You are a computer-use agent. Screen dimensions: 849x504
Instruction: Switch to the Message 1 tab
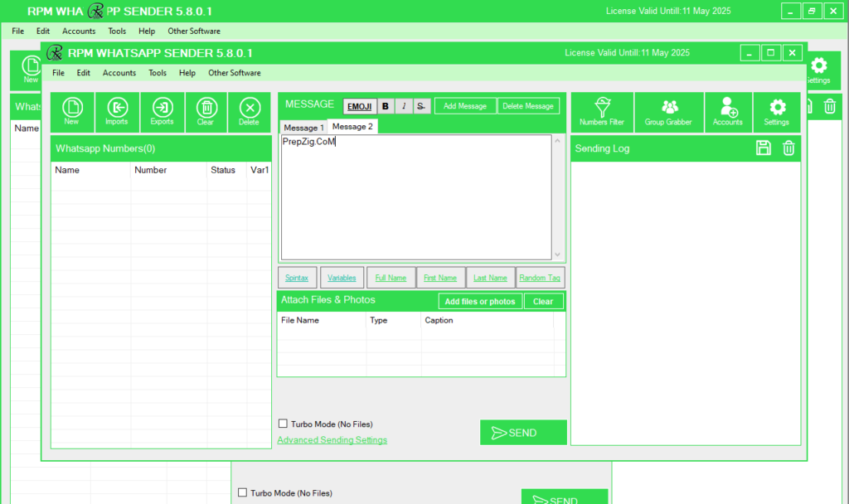coord(303,128)
